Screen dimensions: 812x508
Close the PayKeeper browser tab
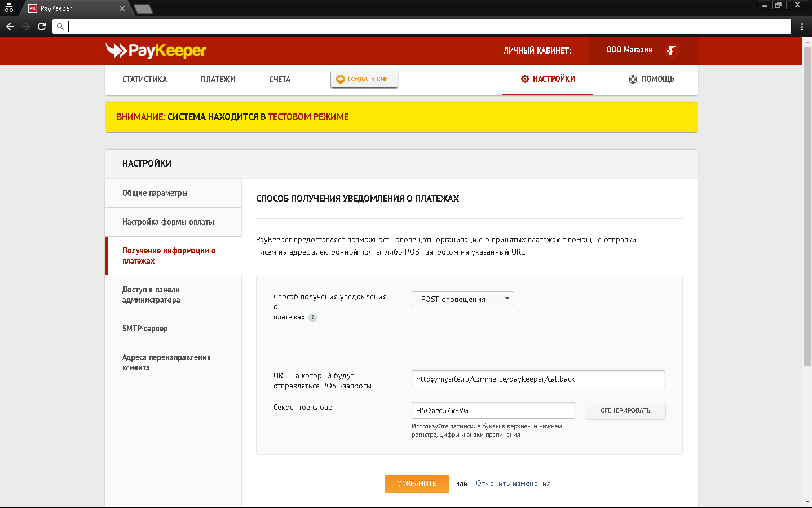[122, 8]
